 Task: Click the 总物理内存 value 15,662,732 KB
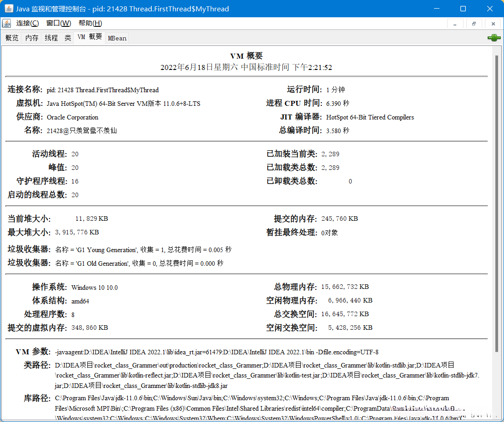[345, 287]
